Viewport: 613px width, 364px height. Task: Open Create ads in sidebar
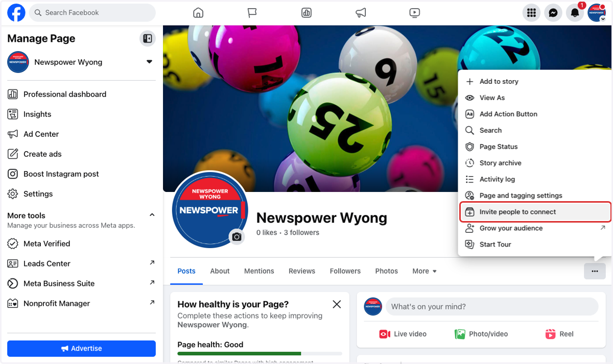click(x=82, y=154)
